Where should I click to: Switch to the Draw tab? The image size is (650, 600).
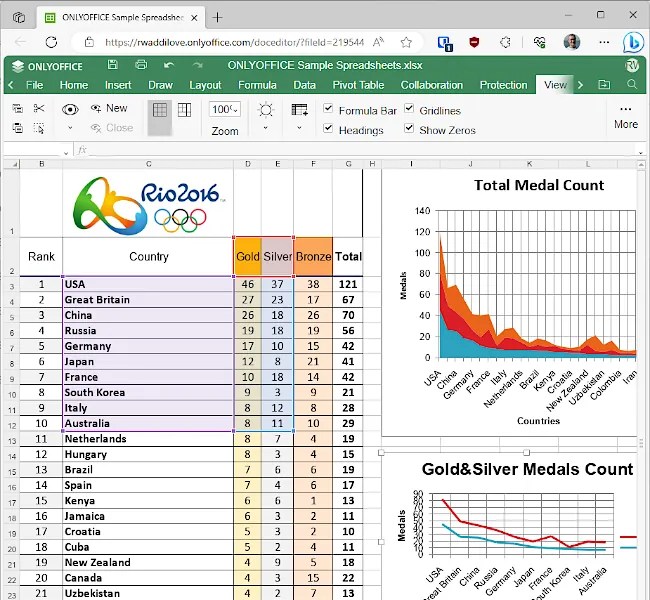(160, 85)
